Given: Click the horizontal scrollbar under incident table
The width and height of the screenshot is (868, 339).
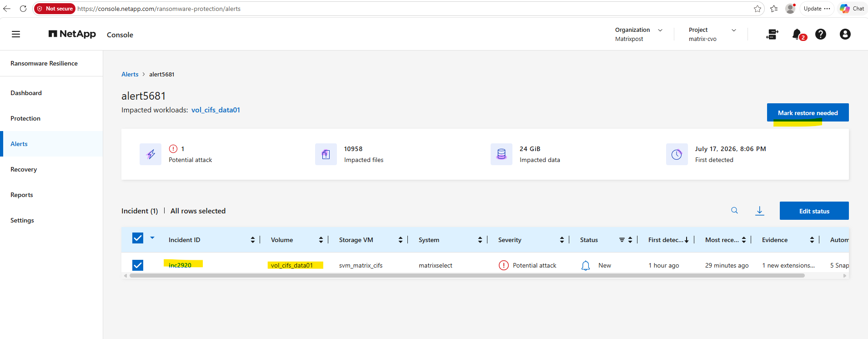Looking at the screenshot, I should 467,275.
